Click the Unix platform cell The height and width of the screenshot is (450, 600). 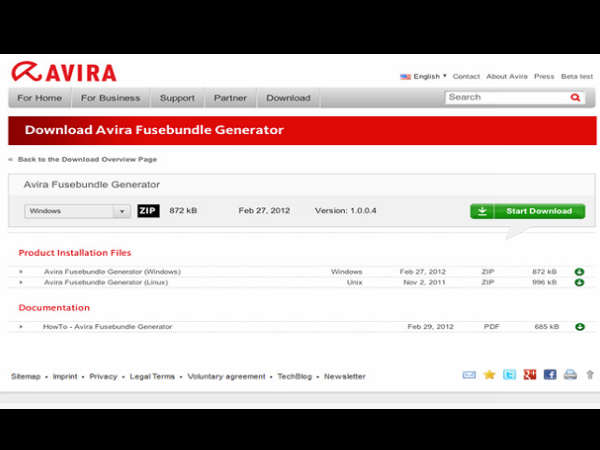(x=354, y=282)
